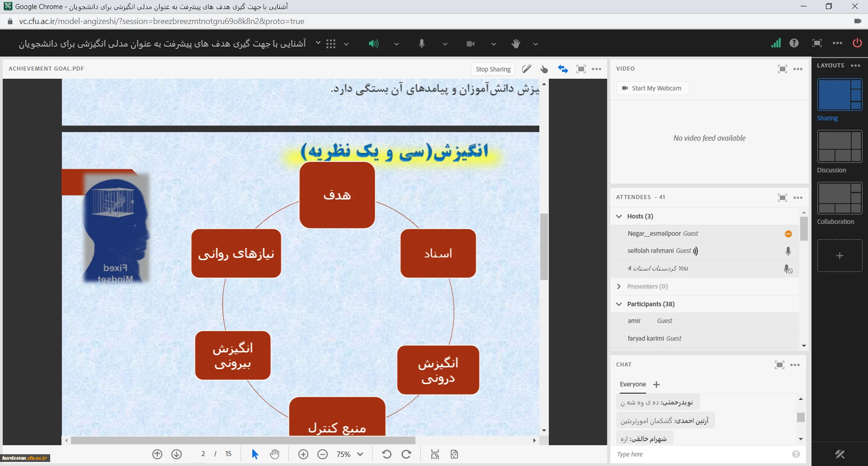The height and width of the screenshot is (466, 868).
Task: Click the Type here chat input field
Action: coord(701,454)
